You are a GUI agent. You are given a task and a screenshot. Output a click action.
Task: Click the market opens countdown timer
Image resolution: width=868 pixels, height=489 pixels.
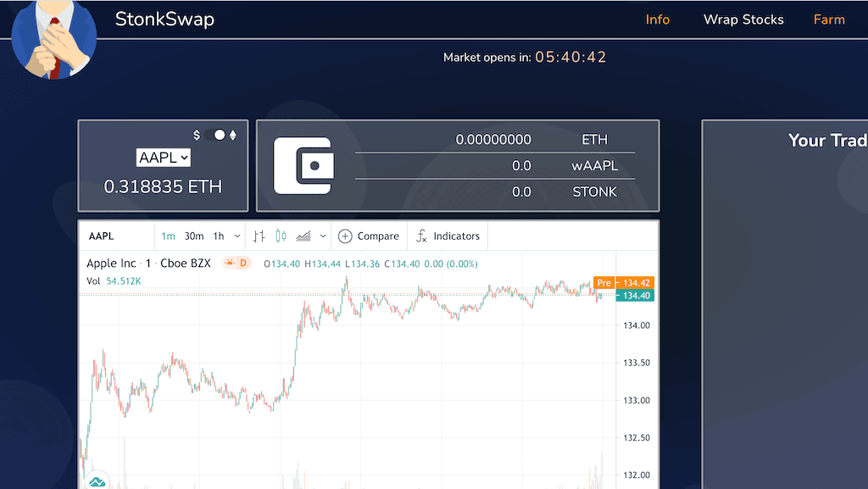[570, 57]
